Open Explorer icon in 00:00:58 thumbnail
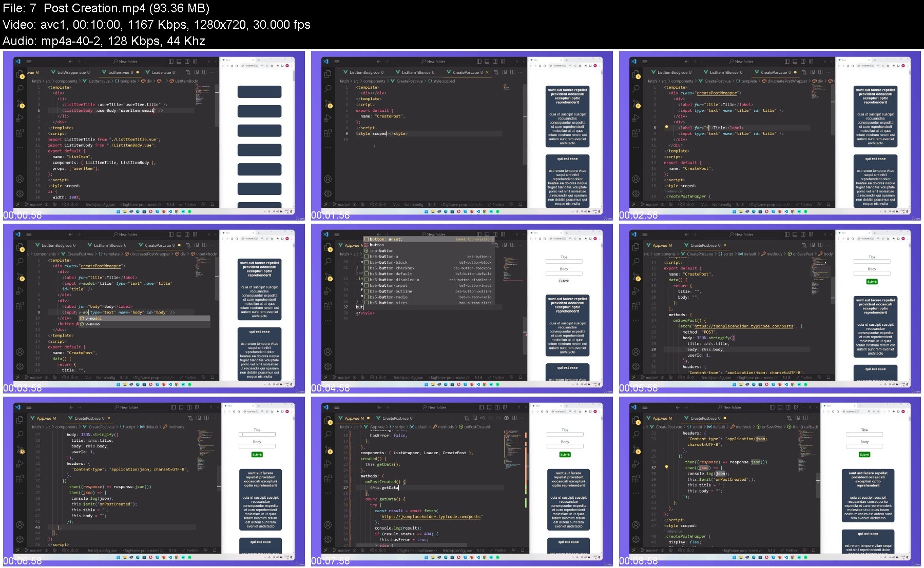 point(20,74)
